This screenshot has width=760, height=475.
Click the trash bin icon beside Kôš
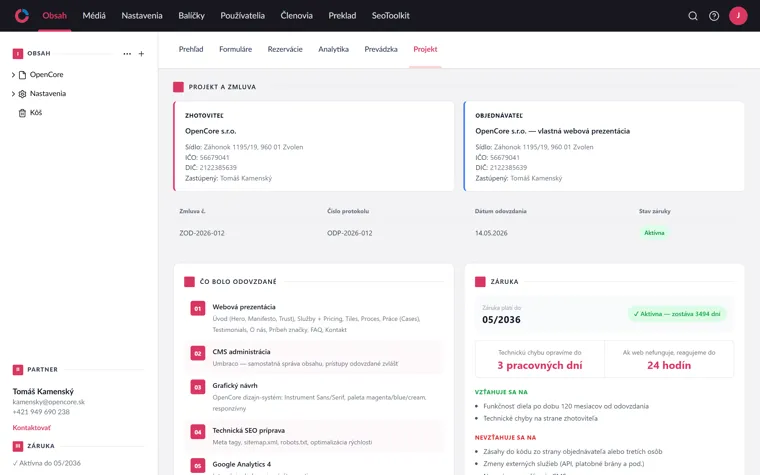(x=22, y=113)
